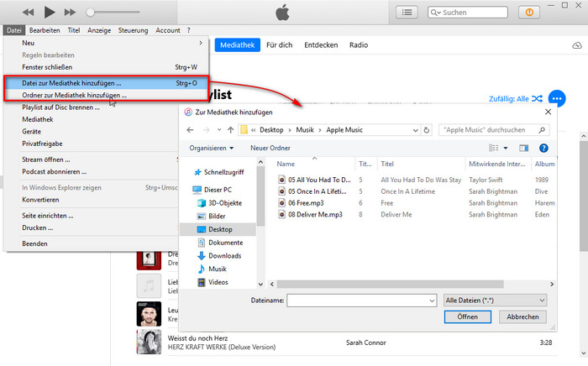Open the Account menu

coord(168,30)
